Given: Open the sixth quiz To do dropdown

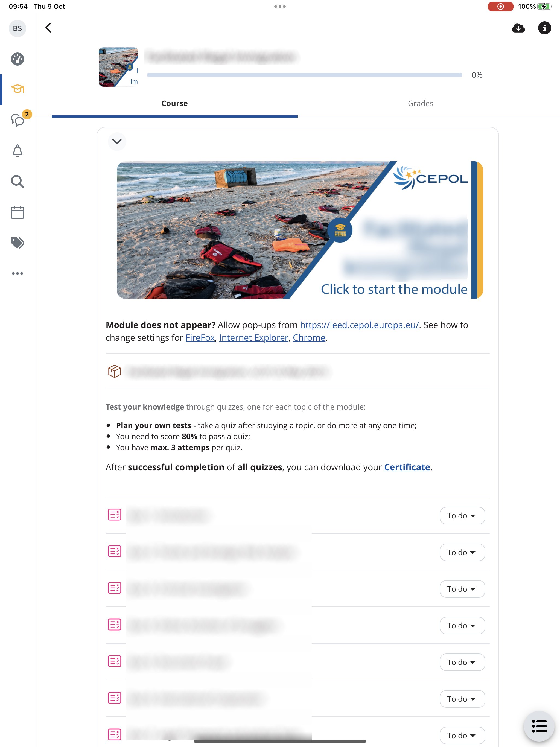Looking at the screenshot, I should (462, 698).
